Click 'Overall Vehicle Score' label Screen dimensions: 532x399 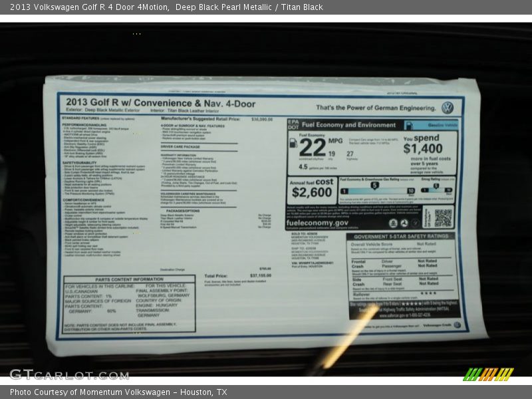click(x=372, y=244)
